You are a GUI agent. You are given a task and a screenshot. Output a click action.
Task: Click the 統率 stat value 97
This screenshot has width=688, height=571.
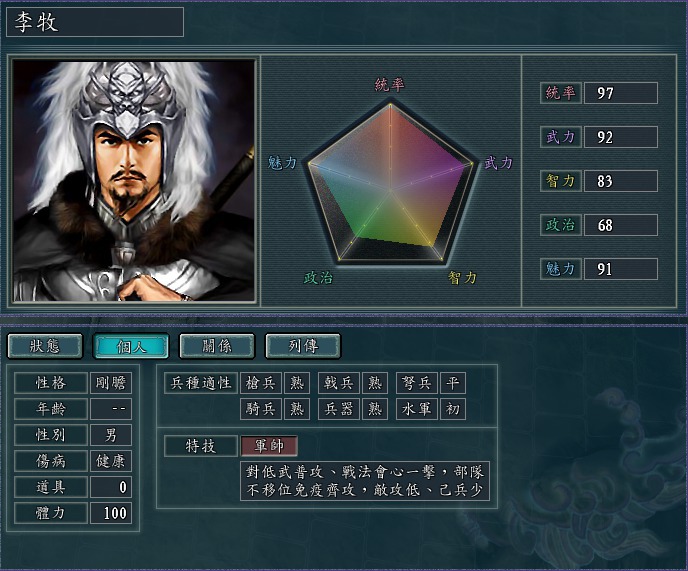click(620, 93)
